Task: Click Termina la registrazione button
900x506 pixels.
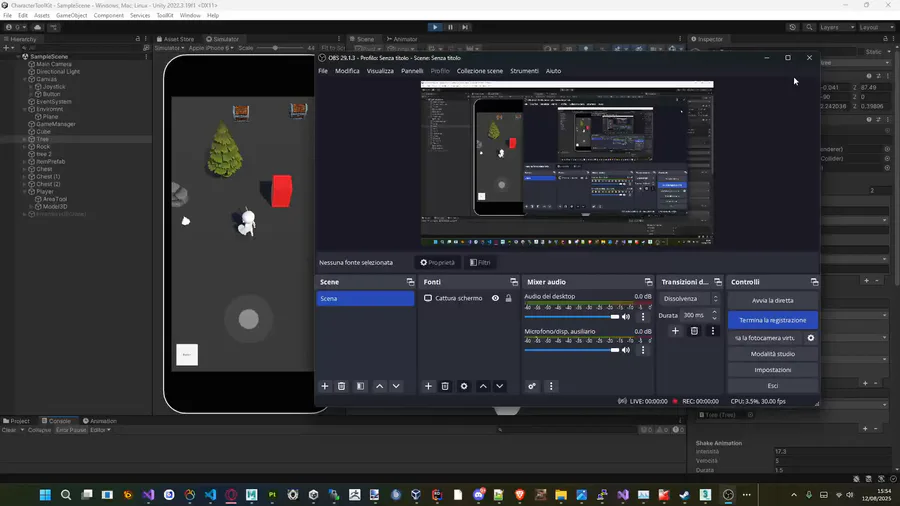Action: coord(773,320)
